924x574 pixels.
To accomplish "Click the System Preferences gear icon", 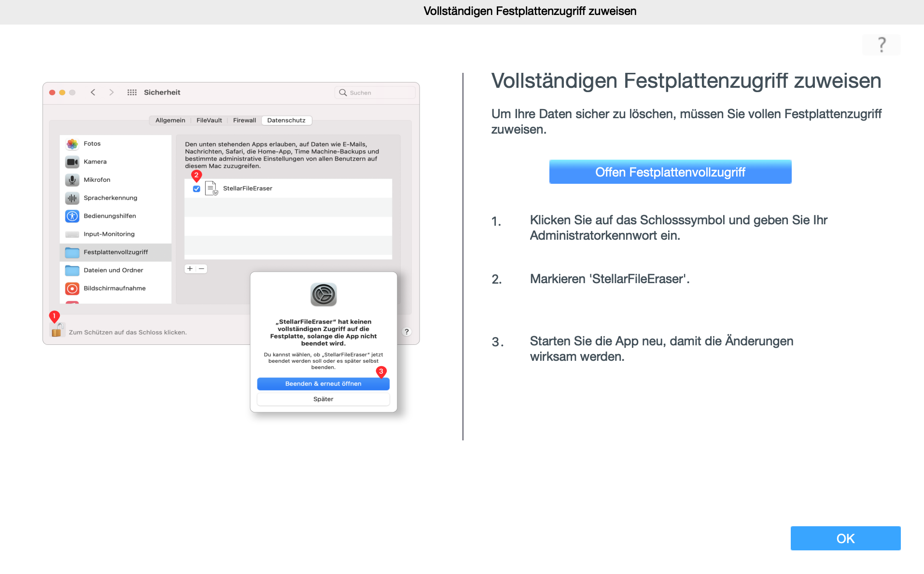I will [323, 294].
